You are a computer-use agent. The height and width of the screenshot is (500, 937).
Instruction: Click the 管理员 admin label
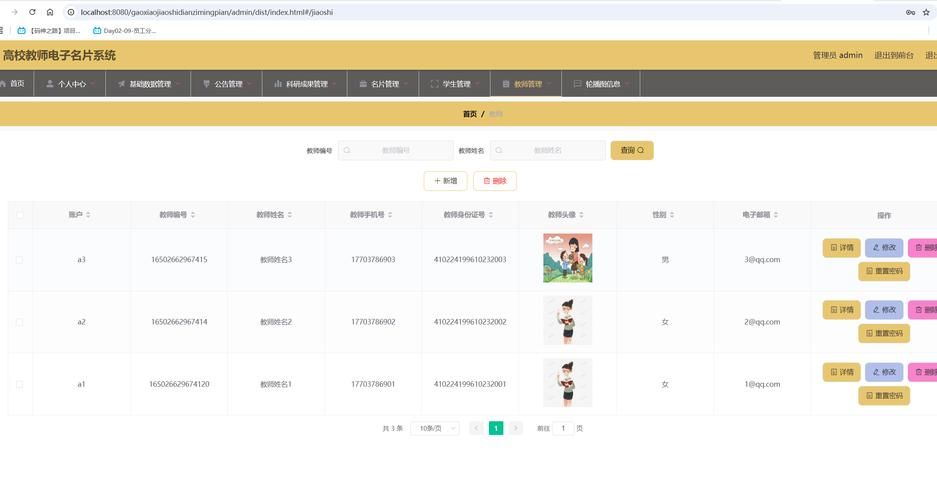837,55
